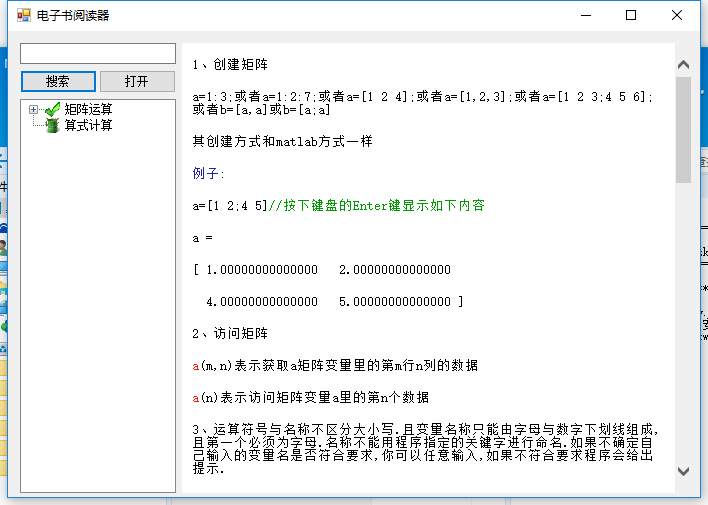This screenshot has width=708, height=505.
Task: Click the value 5.00000000000000 in matrix output
Action: 395,302
